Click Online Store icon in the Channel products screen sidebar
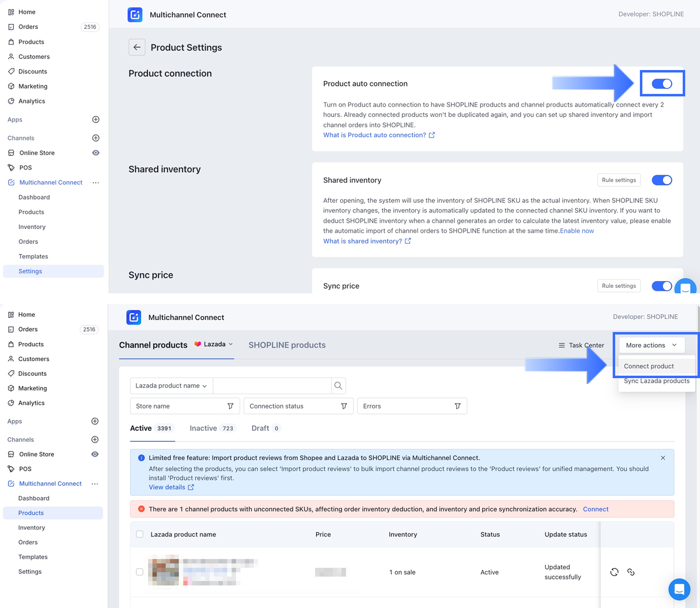 click(x=11, y=454)
